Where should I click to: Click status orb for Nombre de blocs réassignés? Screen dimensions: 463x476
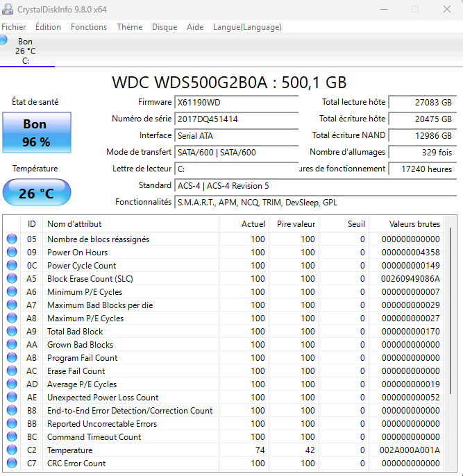point(12,239)
